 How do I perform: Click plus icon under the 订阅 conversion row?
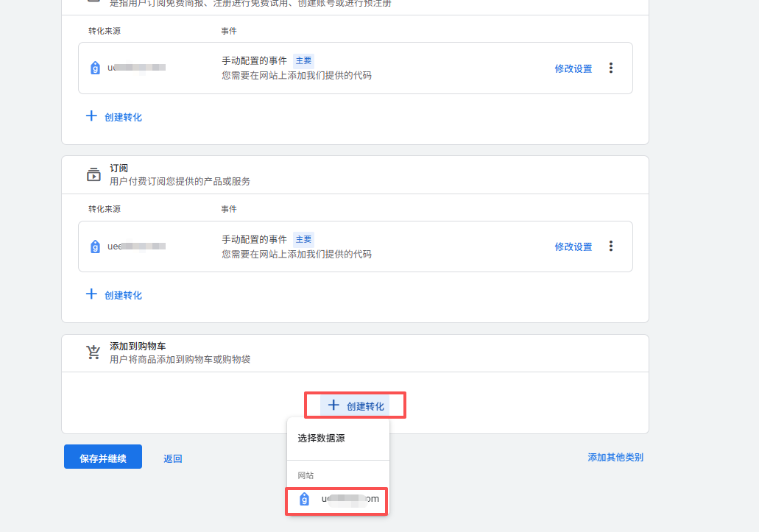(x=91, y=294)
